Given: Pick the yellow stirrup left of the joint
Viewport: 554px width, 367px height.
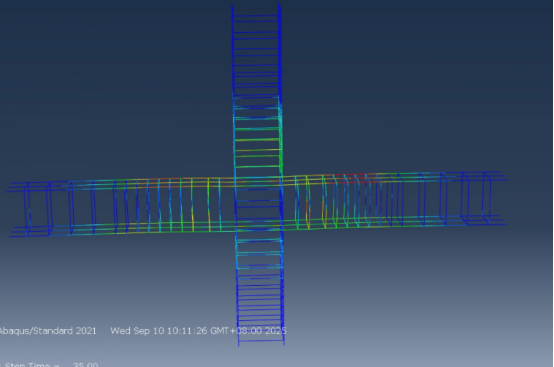Looking at the screenshot, I should point(209,205).
